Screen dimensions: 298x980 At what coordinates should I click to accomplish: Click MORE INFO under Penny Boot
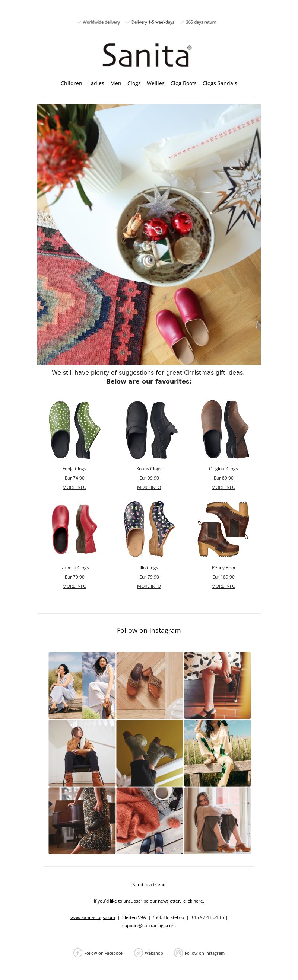[x=223, y=586]
